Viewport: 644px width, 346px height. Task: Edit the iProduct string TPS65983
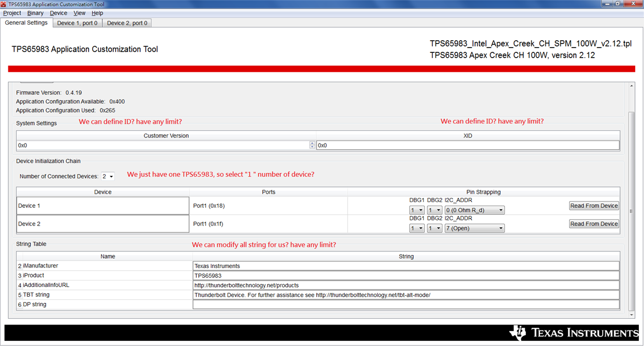[x=406, y=275]
